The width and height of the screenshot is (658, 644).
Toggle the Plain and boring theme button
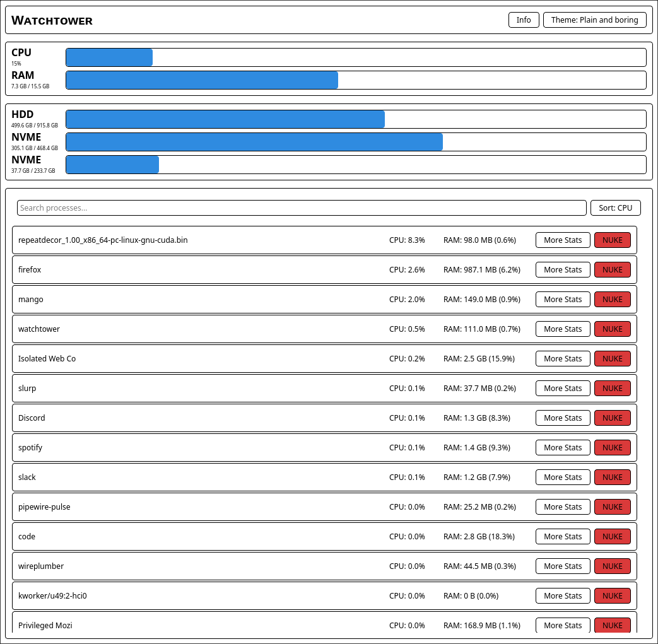(x=594, y=20)
